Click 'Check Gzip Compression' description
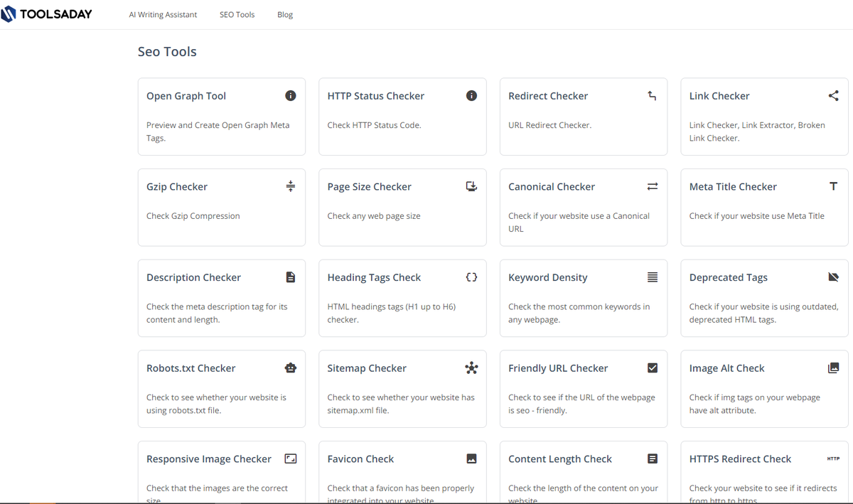 coord(193,215)
